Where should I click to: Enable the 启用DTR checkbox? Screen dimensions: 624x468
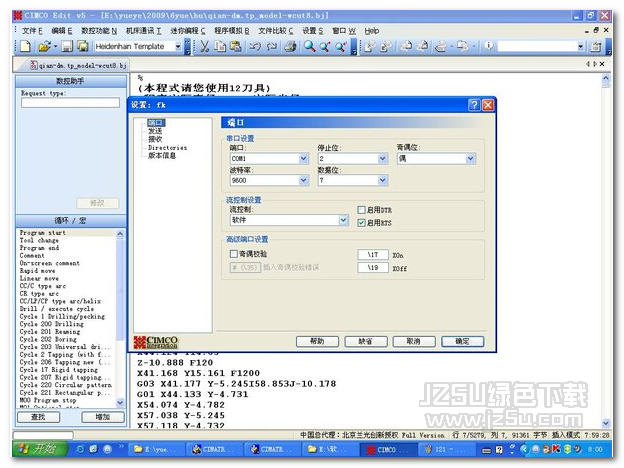point(361,210)
